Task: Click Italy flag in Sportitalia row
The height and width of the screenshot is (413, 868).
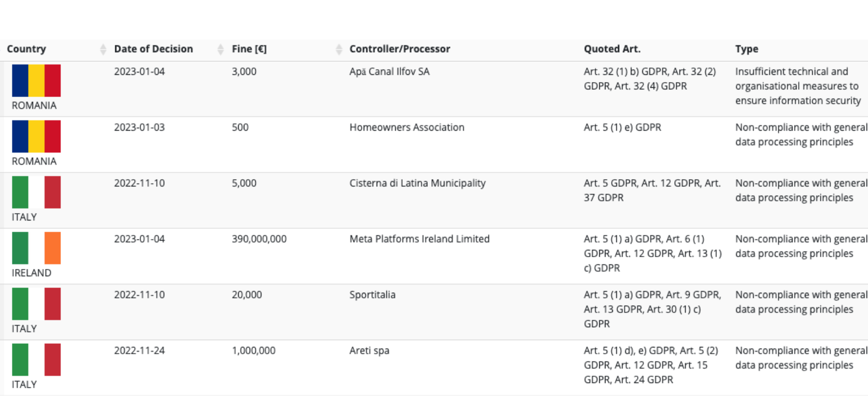Action: point(36,304)
